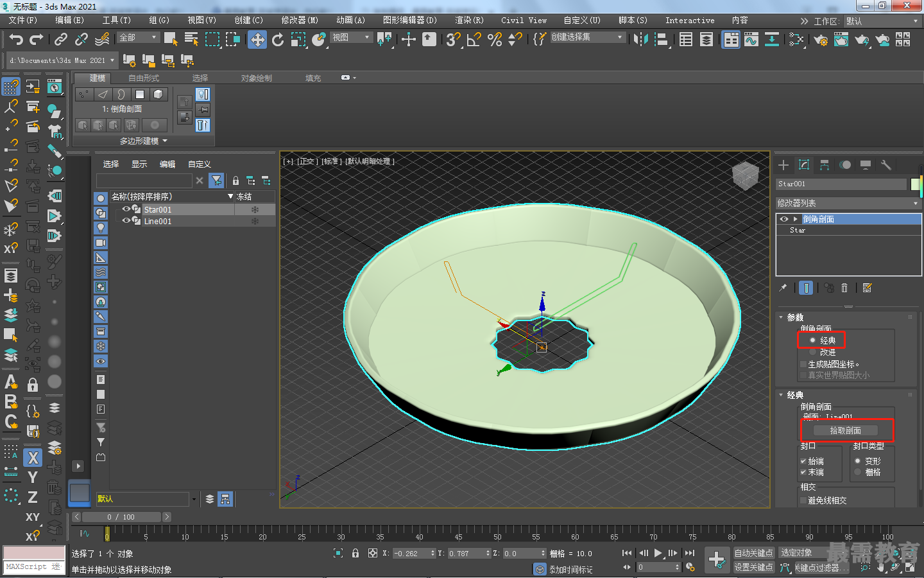Switch to the 自由形式 ribbon tab
This screenshot has width=924, height=578.
[144, 78]
